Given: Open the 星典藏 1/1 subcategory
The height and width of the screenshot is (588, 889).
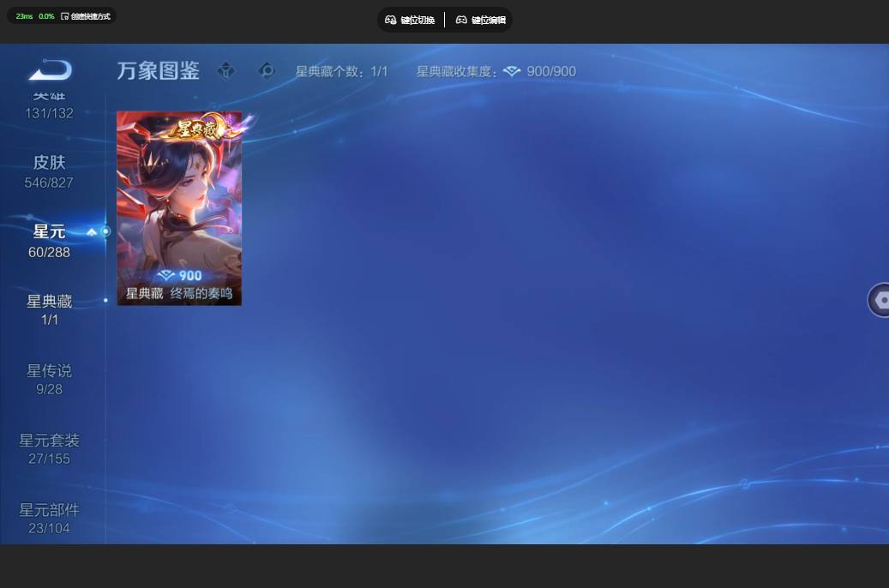Looking at the screenshot, I should coord(50,309).
